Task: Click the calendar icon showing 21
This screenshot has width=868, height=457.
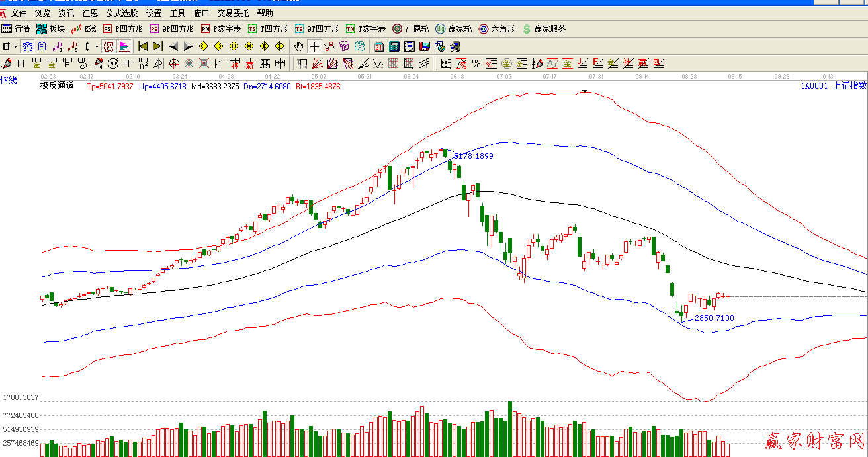Action: (379, 46)
